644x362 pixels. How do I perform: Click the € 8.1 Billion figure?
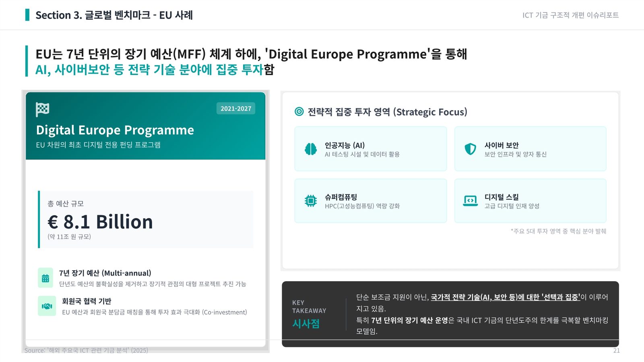pos(100,222)
